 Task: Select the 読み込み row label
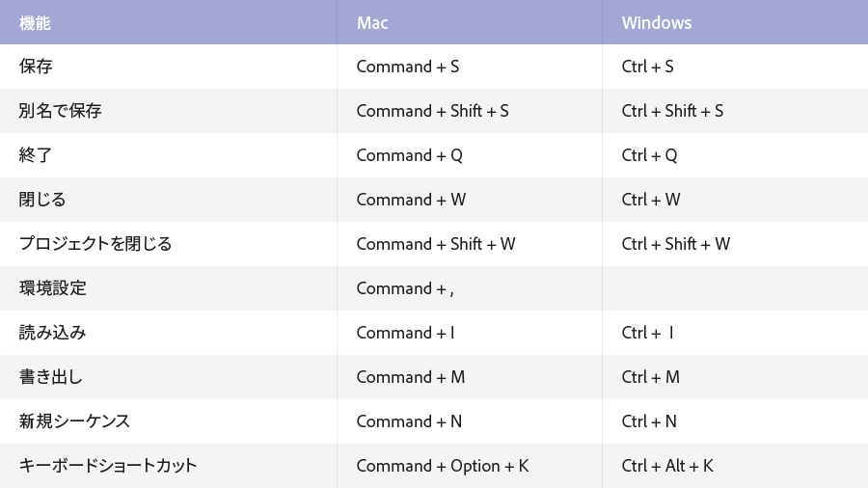[x=52, y=333]
